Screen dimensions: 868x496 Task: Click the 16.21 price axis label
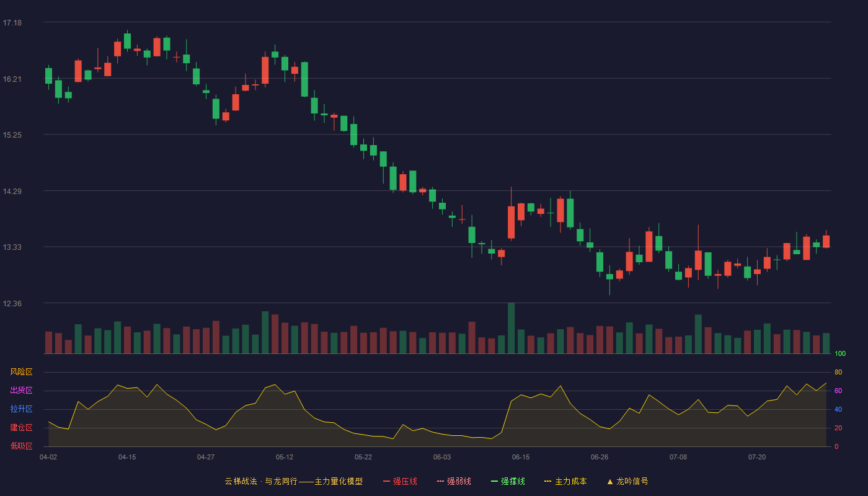(12, 79)
